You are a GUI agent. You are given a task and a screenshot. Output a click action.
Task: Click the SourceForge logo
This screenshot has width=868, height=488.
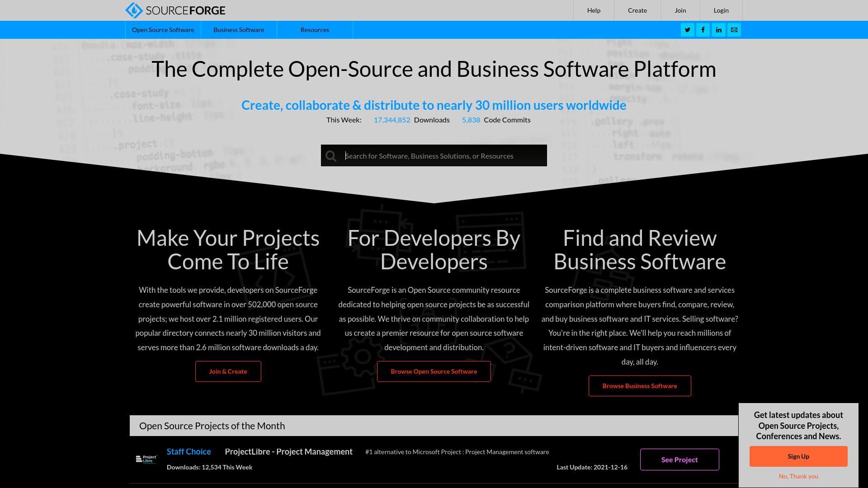[x=175, y=10]
